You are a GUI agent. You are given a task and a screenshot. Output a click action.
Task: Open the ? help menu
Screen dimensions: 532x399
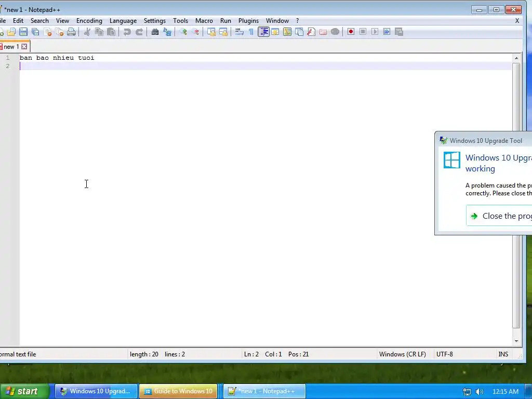(x=298, y=21)
